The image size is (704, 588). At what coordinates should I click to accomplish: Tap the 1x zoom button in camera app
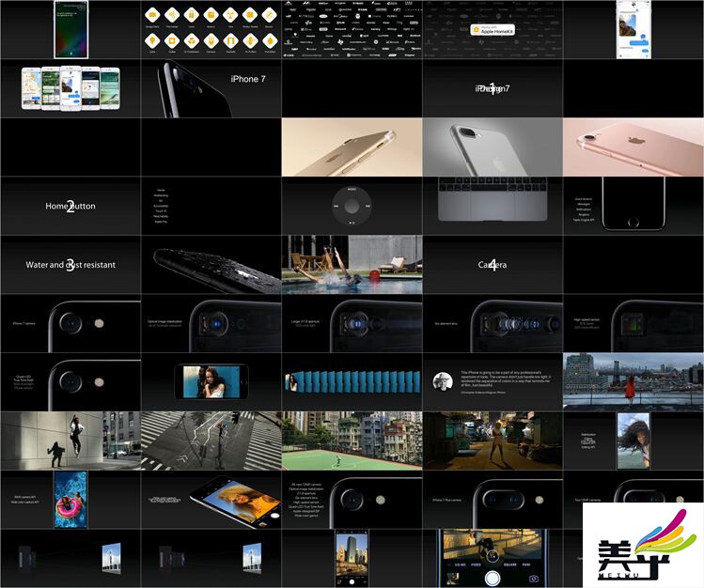(x=493, y=556)
